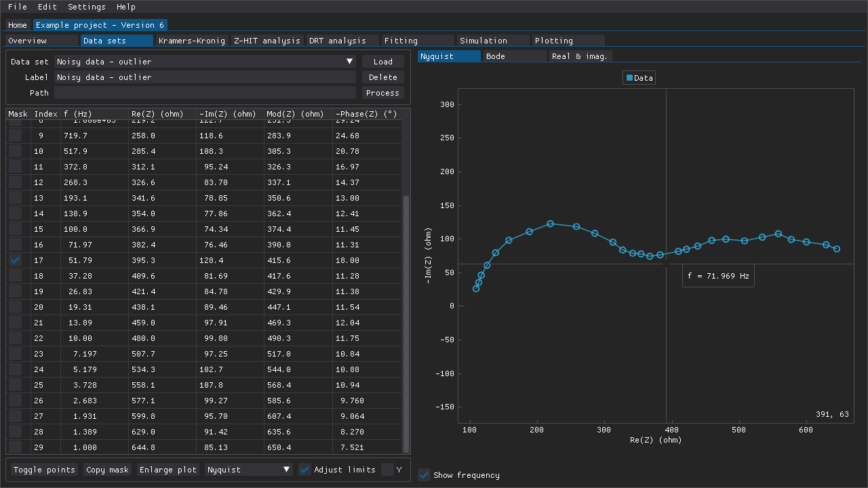
Task: Switch to the Overview tab
Action: pos(41,41)
